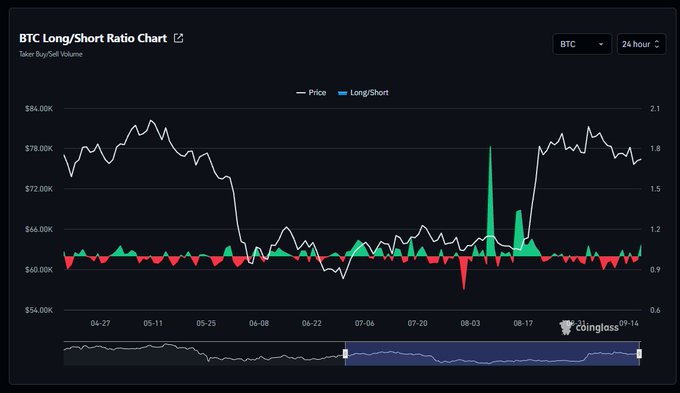The width and height of the screenshot is (680, 393).
Task: Click the highlighted range selection area
Action: click(x=492, y=354)
